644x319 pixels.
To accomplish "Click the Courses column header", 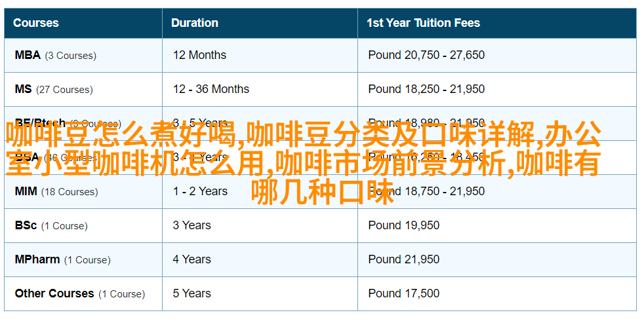I will [35, 23].
